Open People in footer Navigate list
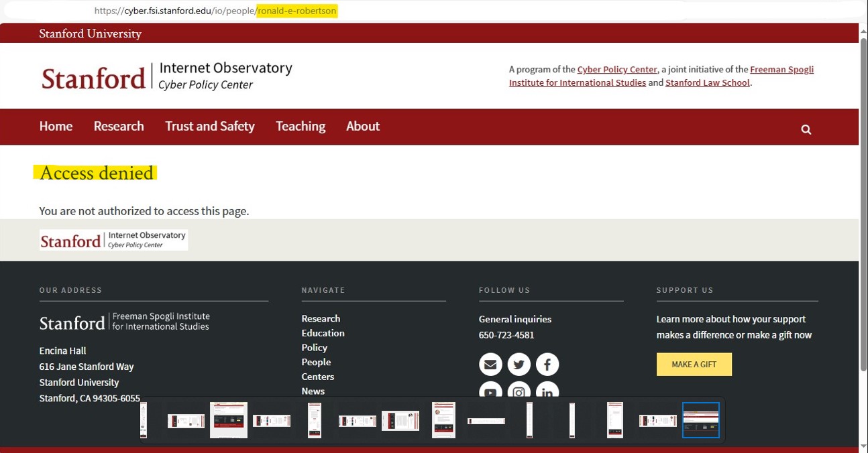868x453 pixels. point(316,362)
